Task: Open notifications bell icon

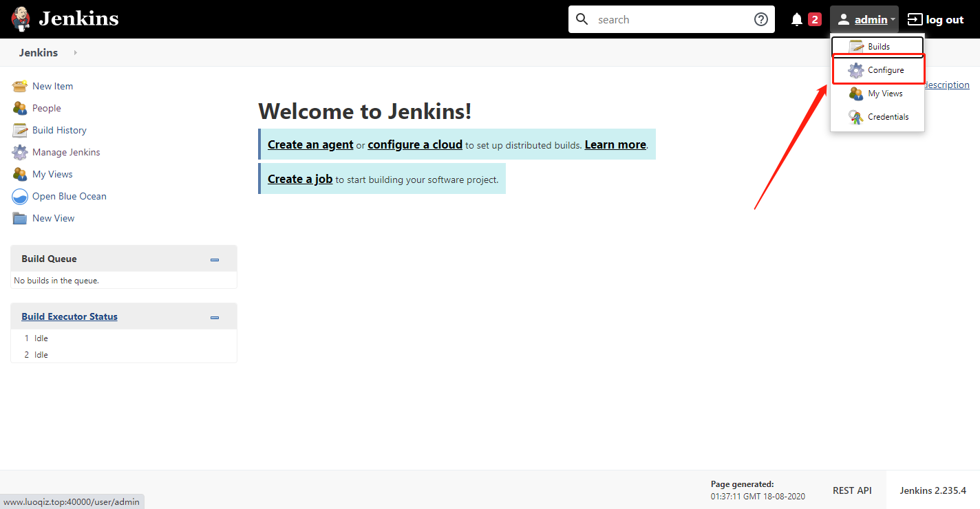Action: (x=797, y=19)
